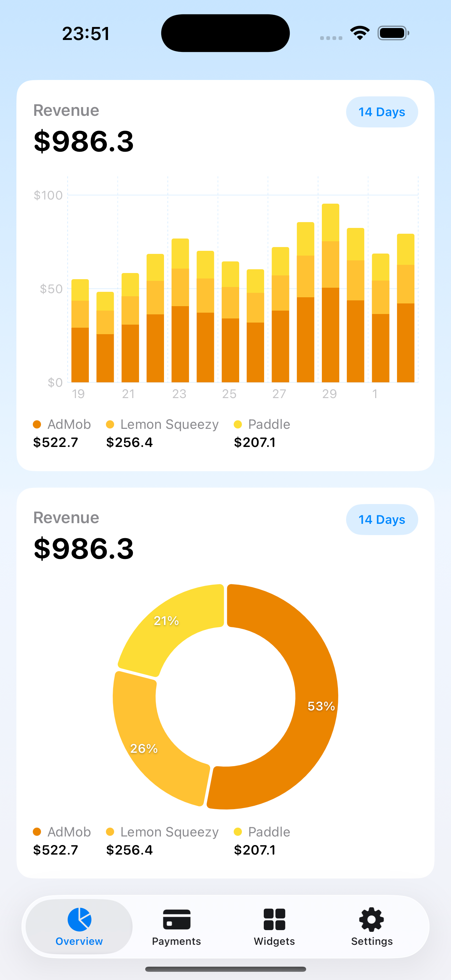Image resolution: width=451 pixels, height=980 pixels.
Task: Open the Widgets tab grid icon
Action: 274,919
